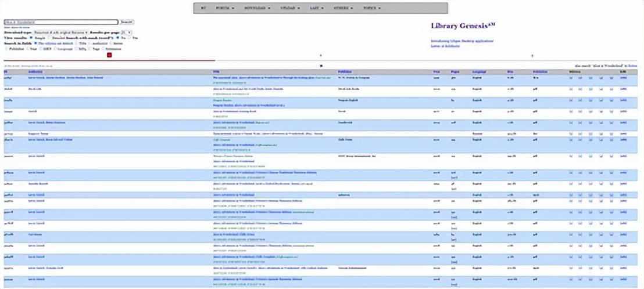
Task: Open the Download type dropdown
Action: coord(60,32)
